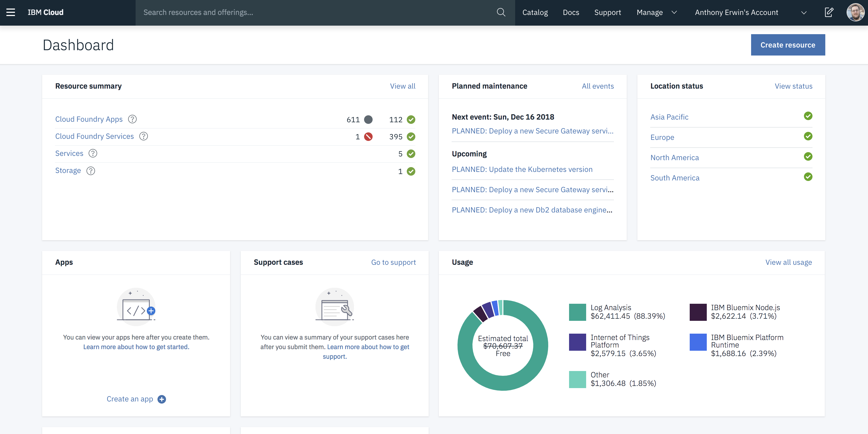The width and height of the screenshot is (868, 434).
Task: Open South America location link
Action: pos(675,178)
